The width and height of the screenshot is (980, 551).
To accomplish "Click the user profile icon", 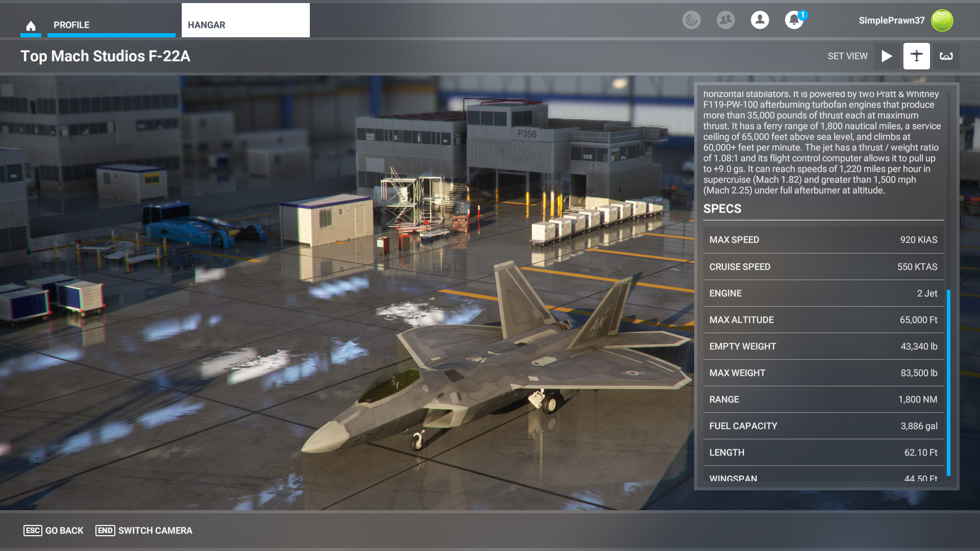I will click(759, 20).
